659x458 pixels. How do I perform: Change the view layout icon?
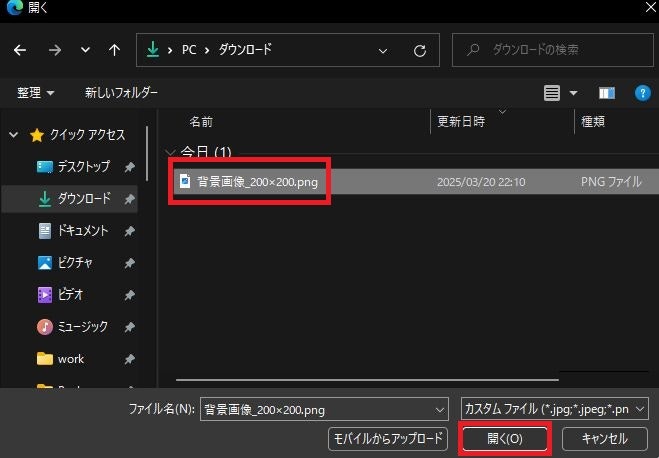point(552,93)
